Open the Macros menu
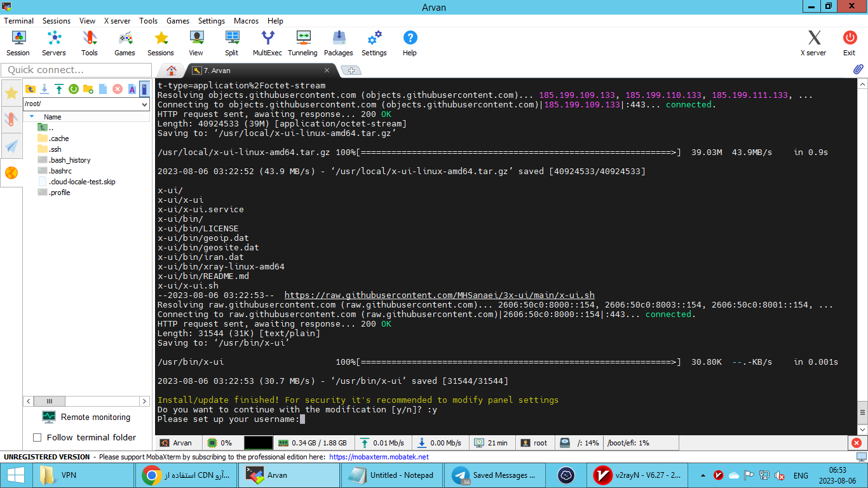868x488 pixels. [246, 21]
